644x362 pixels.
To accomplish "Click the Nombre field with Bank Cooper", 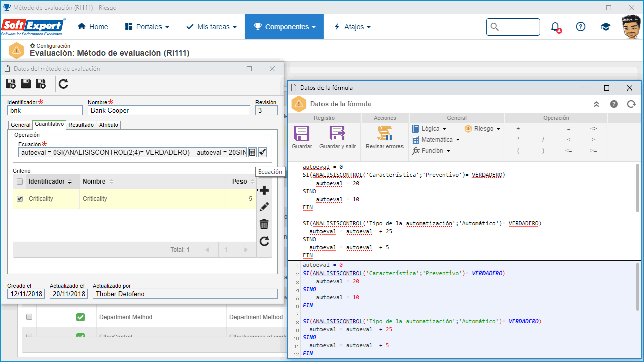I will click(x=169, y=110).
